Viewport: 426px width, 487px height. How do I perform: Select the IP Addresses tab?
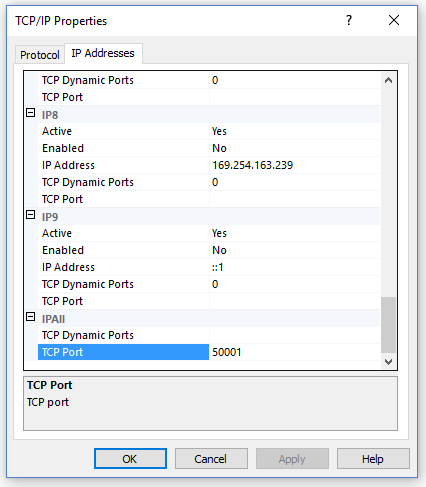[103, 53]
